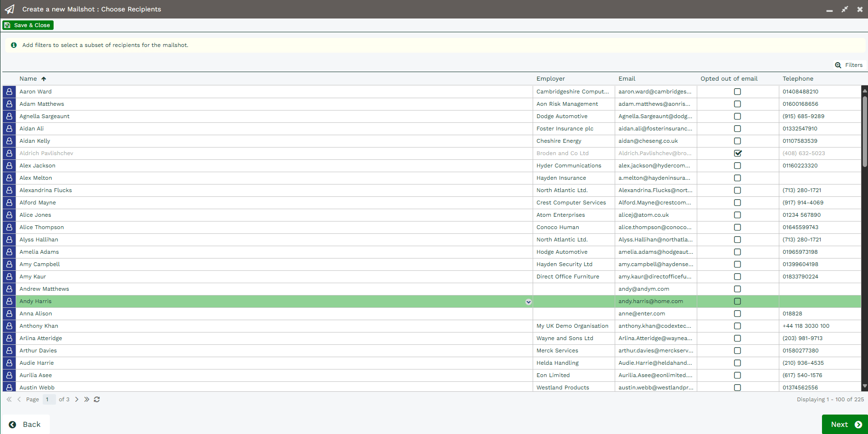This screenshot has width=868, height=434.
Task: Click the person icon beside Alford Mayne
Action: 9,203
